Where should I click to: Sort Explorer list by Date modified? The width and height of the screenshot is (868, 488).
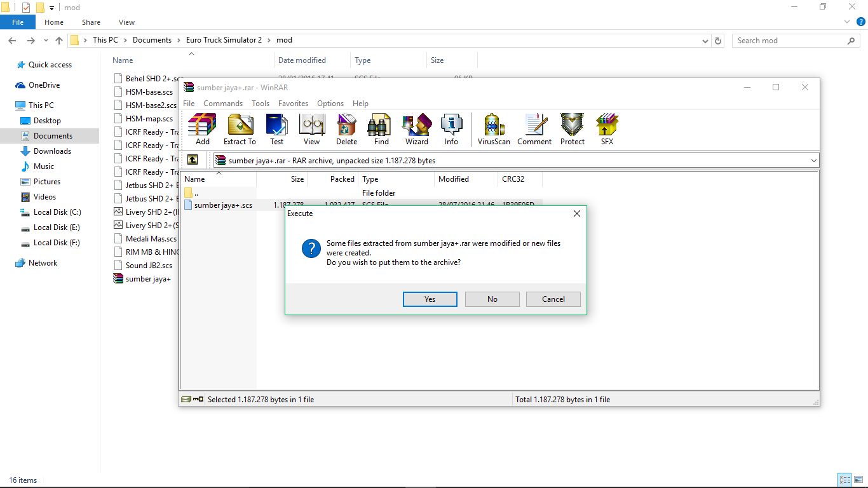pyautogui.click(x=312, y=60)
